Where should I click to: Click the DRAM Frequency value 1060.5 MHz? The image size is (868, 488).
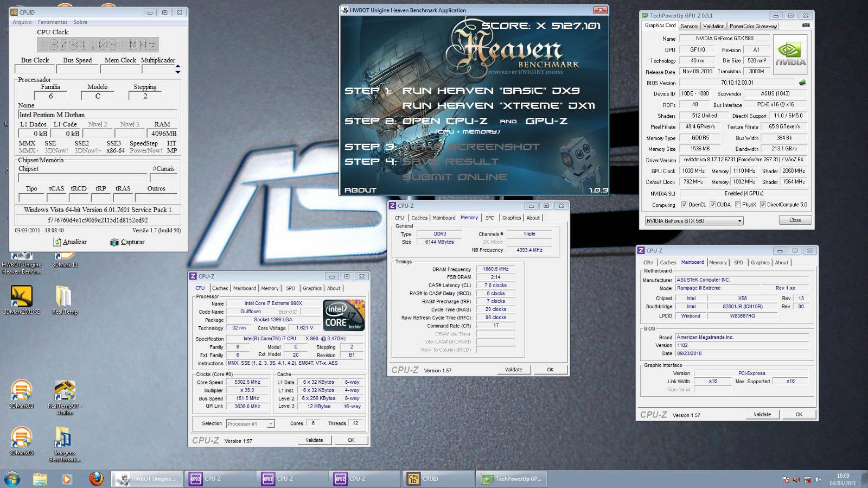click(x=496, y=269)
